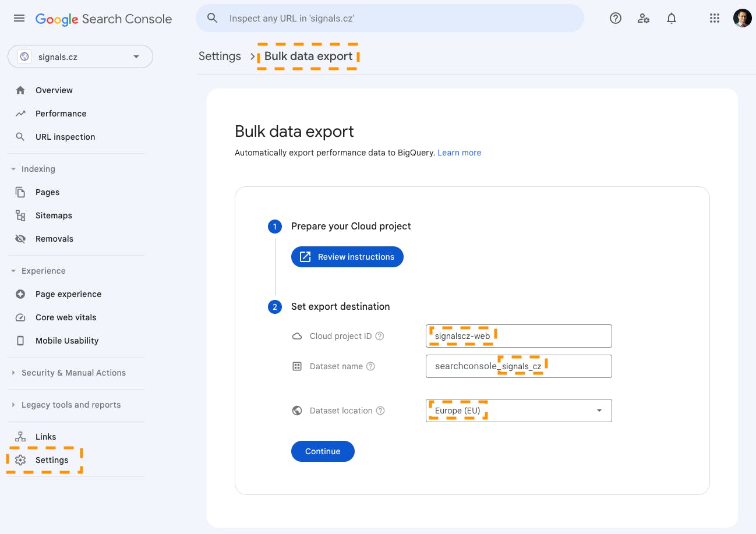Screen dimensions: 756x534
Task: Open the notifications bell
Action: click(672, 18)
